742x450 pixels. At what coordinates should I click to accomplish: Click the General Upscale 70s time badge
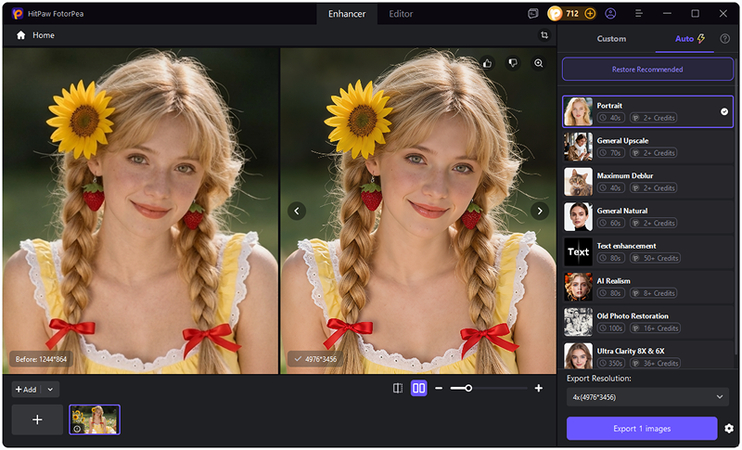[x=610, y=153]
